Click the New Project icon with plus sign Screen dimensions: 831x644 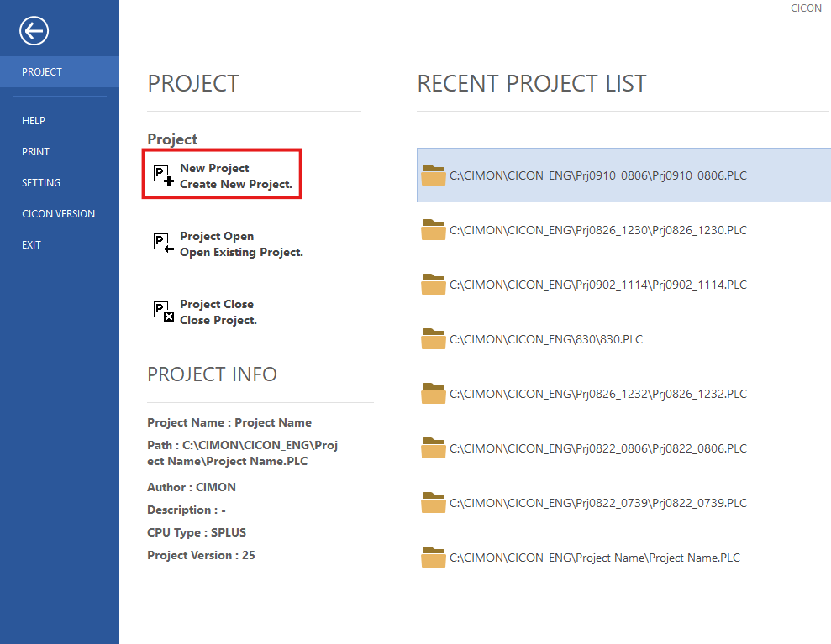point(164,175)
